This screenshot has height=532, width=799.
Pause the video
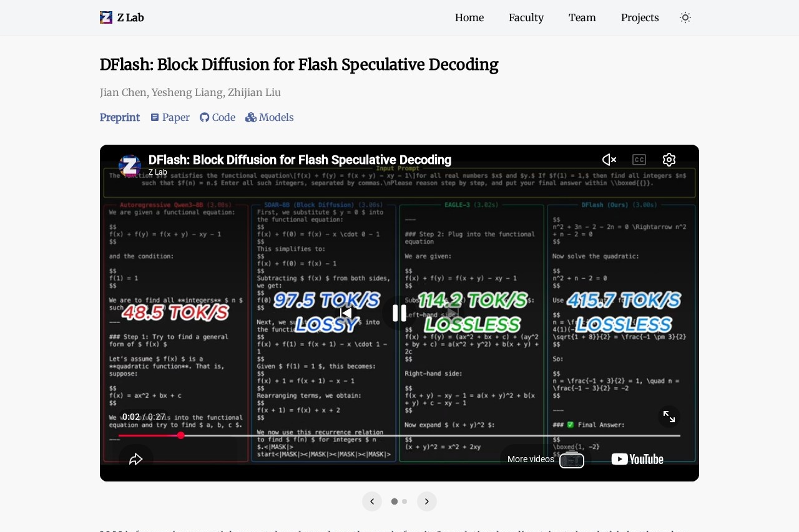[399, 313]
